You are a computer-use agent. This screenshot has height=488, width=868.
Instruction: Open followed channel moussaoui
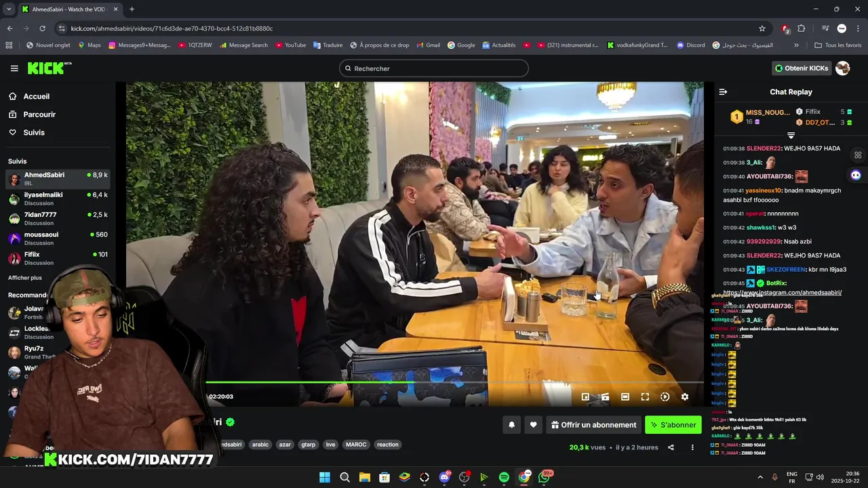click(58, 239)
